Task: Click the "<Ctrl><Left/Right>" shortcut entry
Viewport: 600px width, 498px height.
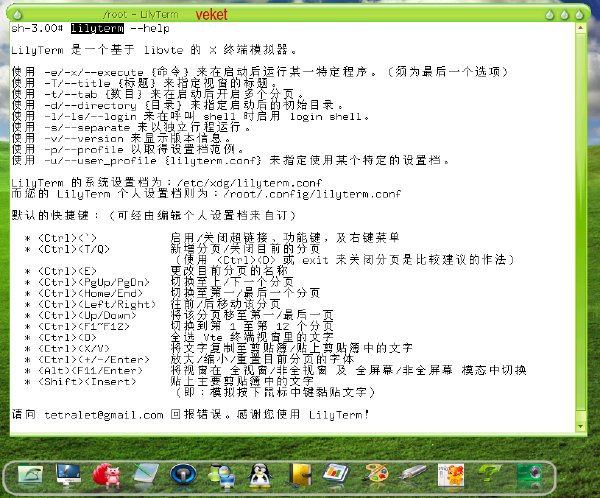Action: [97, 305]
